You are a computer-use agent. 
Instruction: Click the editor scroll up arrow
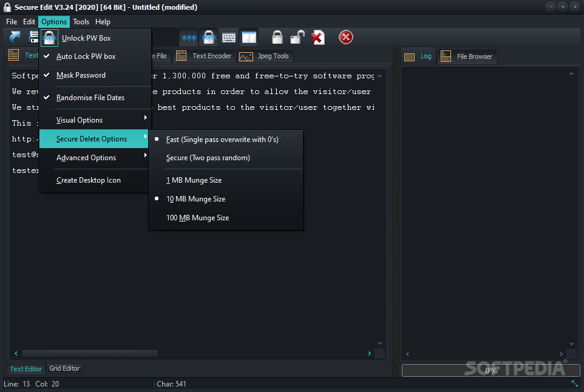tap(379, 76)
